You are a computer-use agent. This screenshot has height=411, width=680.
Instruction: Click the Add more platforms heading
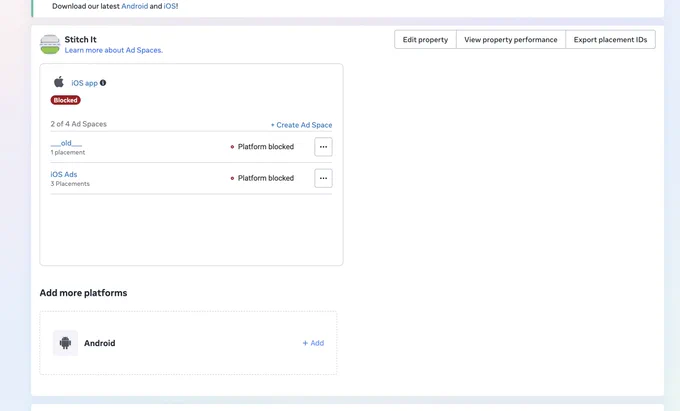(83, 293)
